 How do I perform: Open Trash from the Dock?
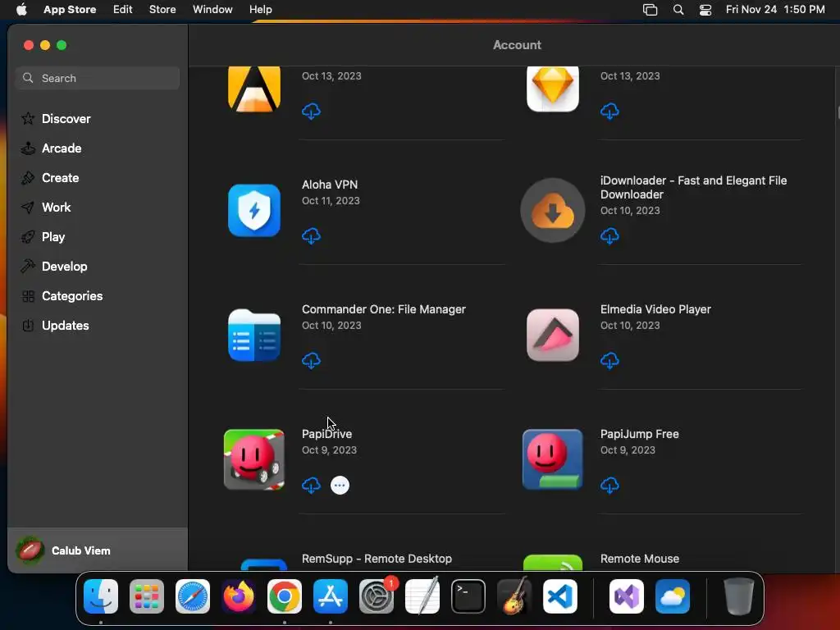tap(739, 596)
